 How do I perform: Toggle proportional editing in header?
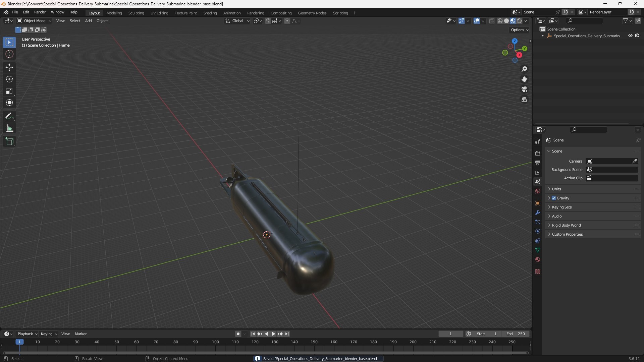[287, 21]
